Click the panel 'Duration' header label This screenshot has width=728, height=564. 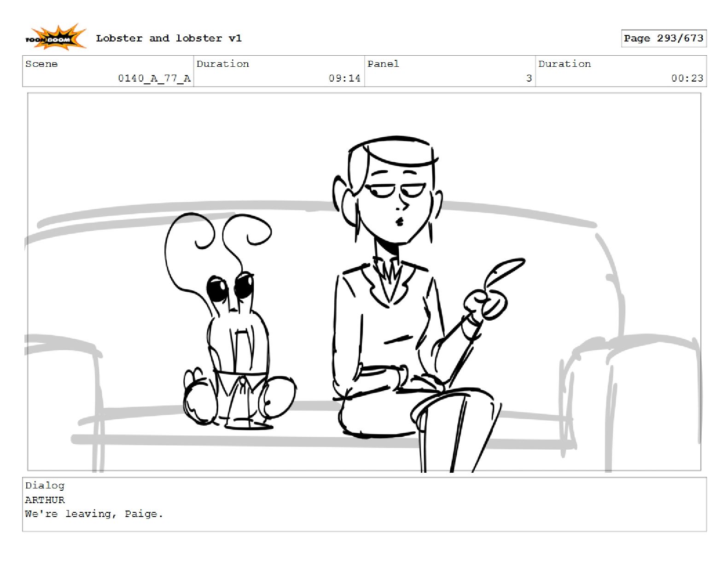565,64
